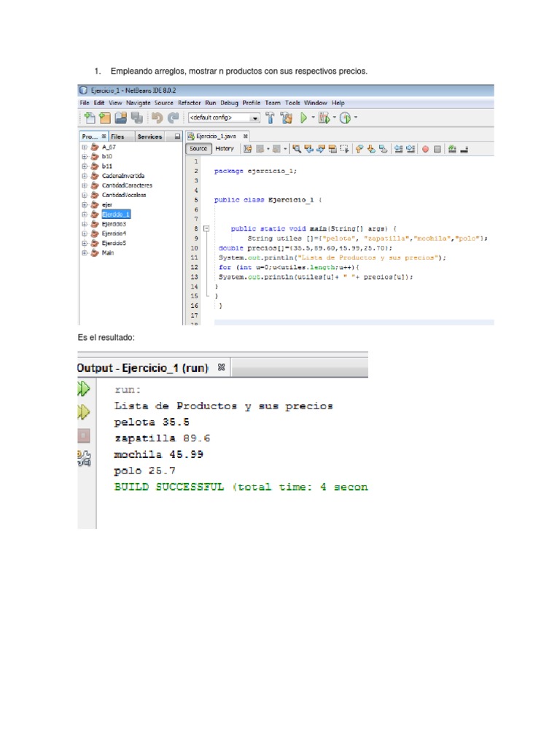560x747 pixels.
Task: Click the Re-run icon in Output panel
Action: tap(83, 389)
